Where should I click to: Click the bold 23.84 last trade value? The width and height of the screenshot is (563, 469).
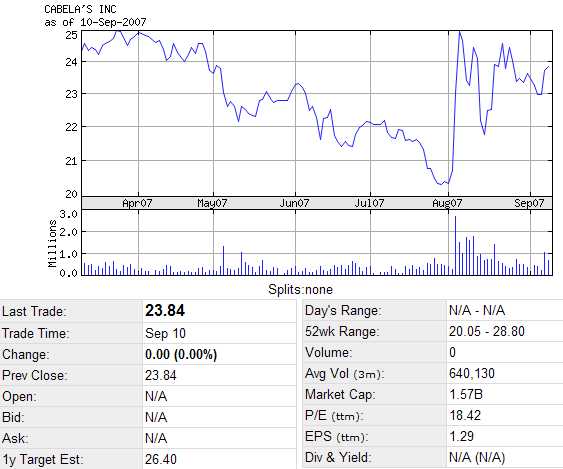(x=165, y=311)
